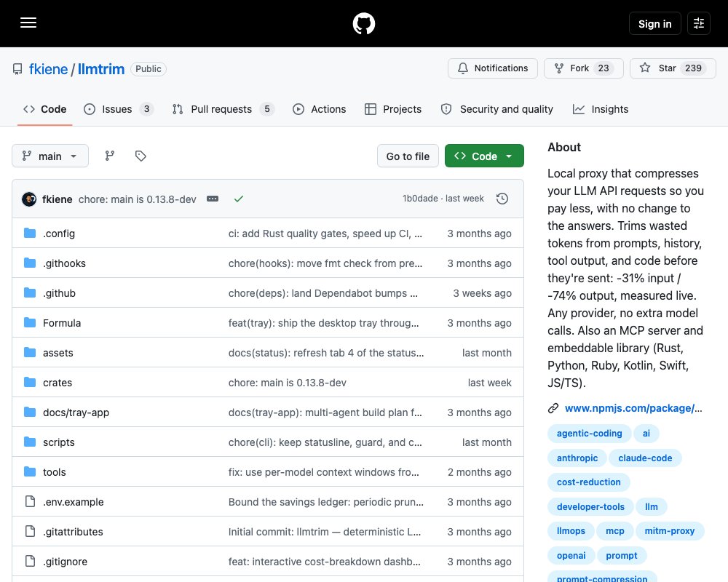Fork the repository

(584, 68)
